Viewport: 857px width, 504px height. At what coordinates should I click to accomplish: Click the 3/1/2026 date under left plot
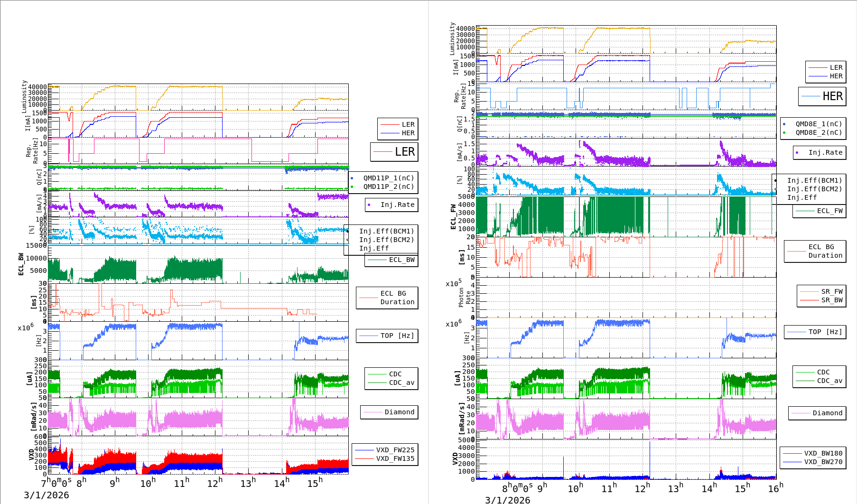[47, 495]
